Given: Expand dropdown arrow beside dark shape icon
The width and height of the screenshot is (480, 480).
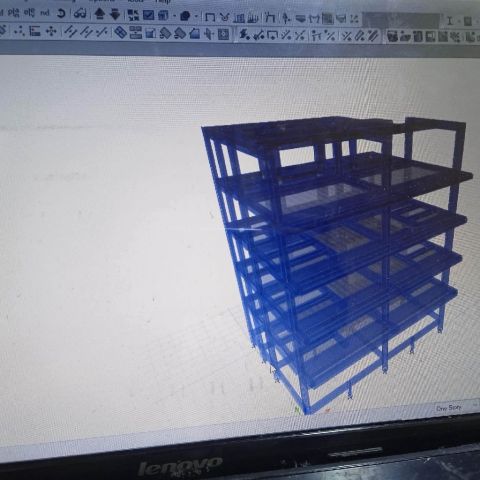Looking at the screenshot, I should 196,16.
